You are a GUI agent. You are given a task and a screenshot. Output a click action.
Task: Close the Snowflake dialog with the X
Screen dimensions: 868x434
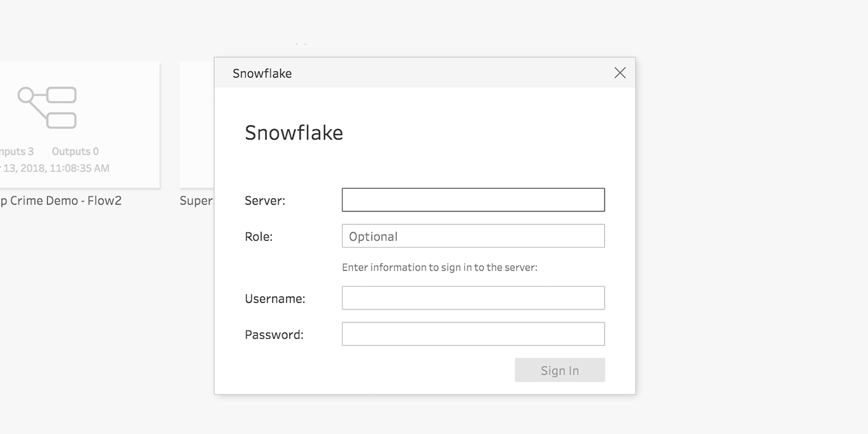pos(620,73)
